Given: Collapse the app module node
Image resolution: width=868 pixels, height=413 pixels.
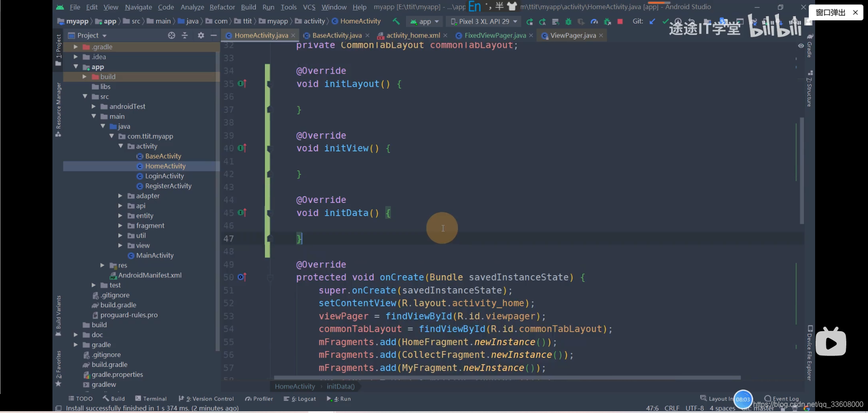Looking at the screenshot, I should click(76, 67).
